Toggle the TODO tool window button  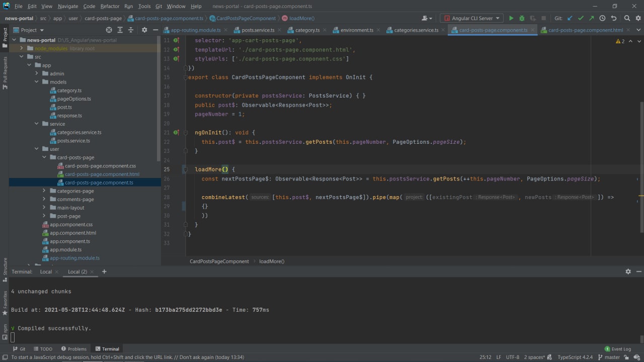coord(43,349)
